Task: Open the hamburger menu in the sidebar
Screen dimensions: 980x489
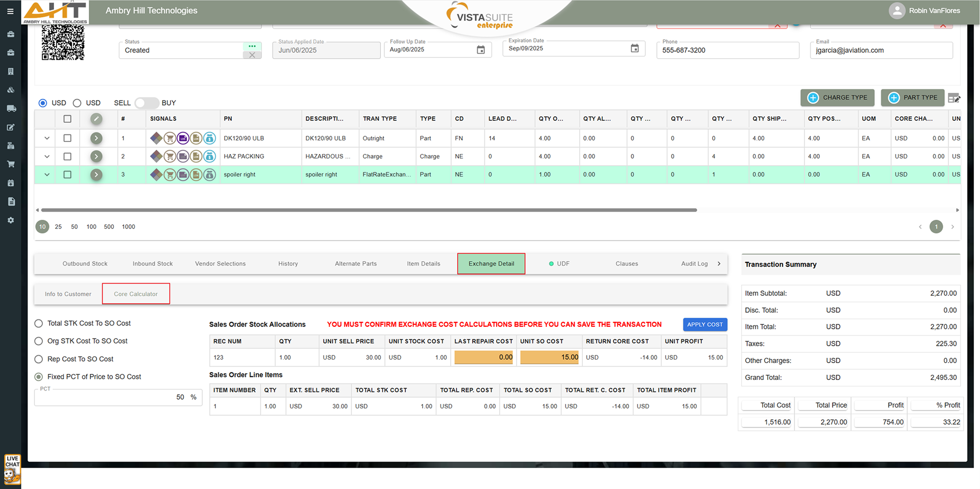Action: 10,11
